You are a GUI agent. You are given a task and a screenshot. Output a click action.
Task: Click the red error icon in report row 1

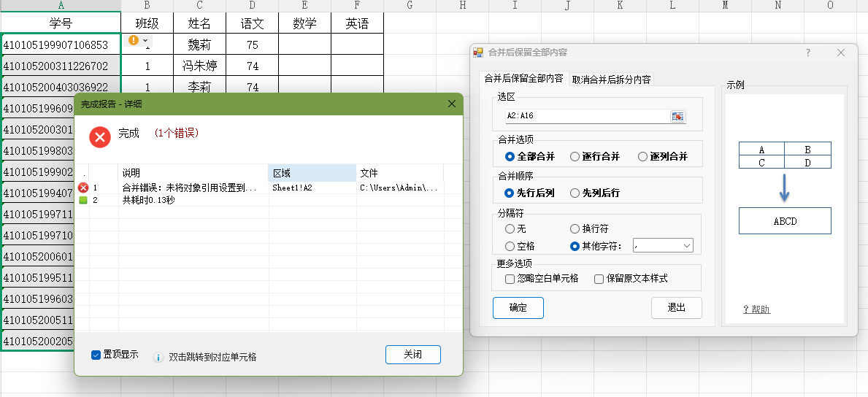coord(83,188)
